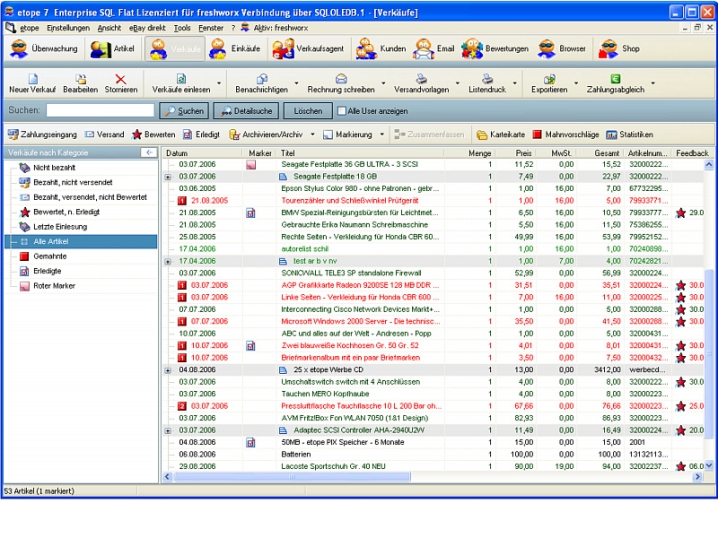This screenshot has width=718, height=538.
Task: Click the Neuer Verkauf toolbar icon
Action: (x=32, y=79)
